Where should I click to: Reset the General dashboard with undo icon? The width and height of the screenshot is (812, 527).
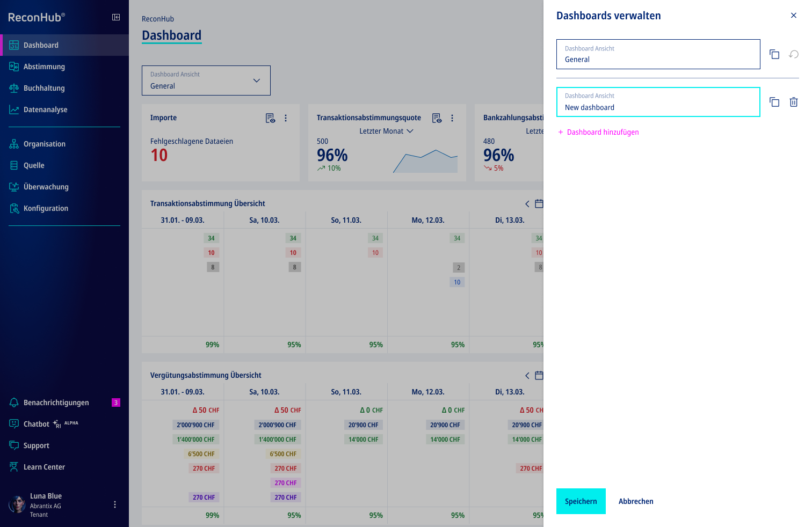tap(794, 54)
